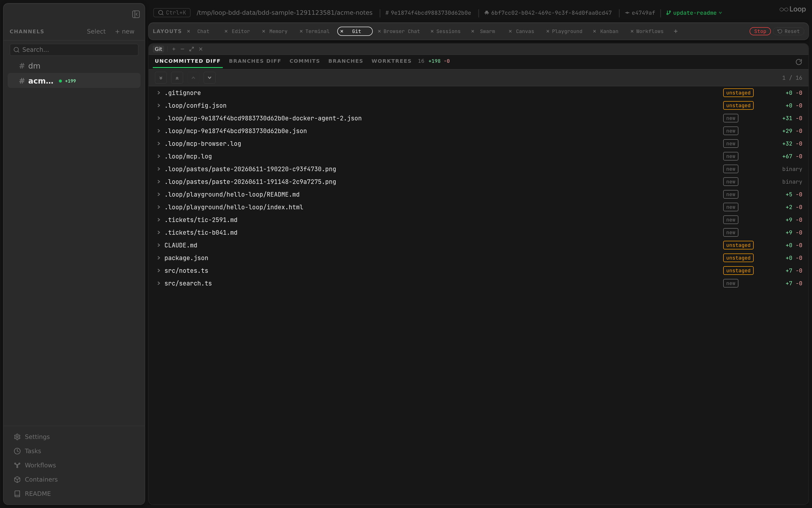Focus the channel Search field

tap(74, 50)
